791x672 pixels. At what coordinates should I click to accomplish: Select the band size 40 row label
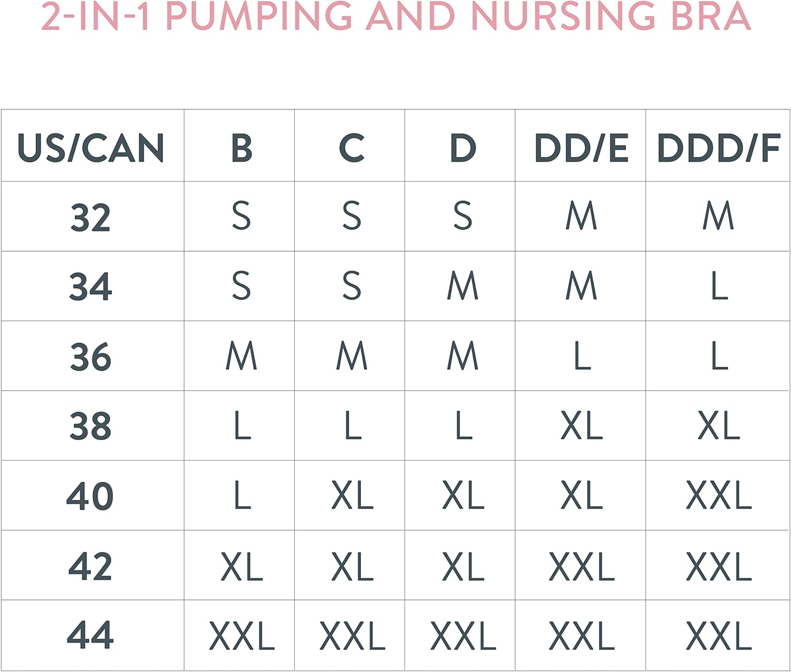click(91, 496)
